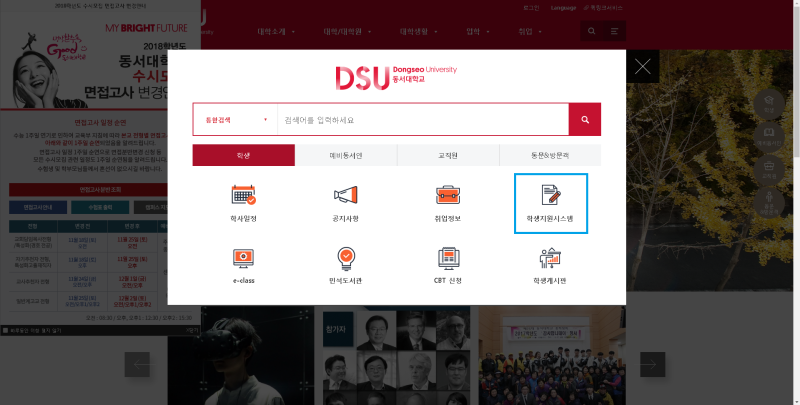Screen dimensions: 800x405
Task: Open the 취업정보 briefcase icon
Action: [x=447, y=195]
